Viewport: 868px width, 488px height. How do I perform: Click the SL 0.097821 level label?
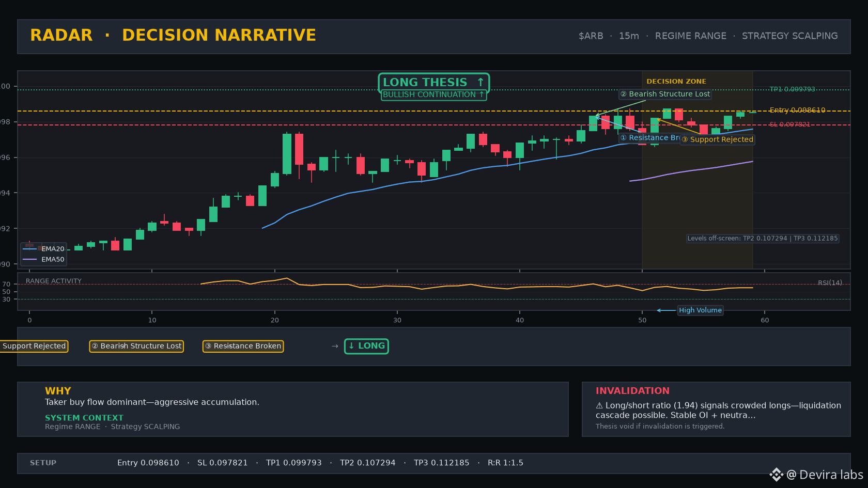(x=789, y=124)
